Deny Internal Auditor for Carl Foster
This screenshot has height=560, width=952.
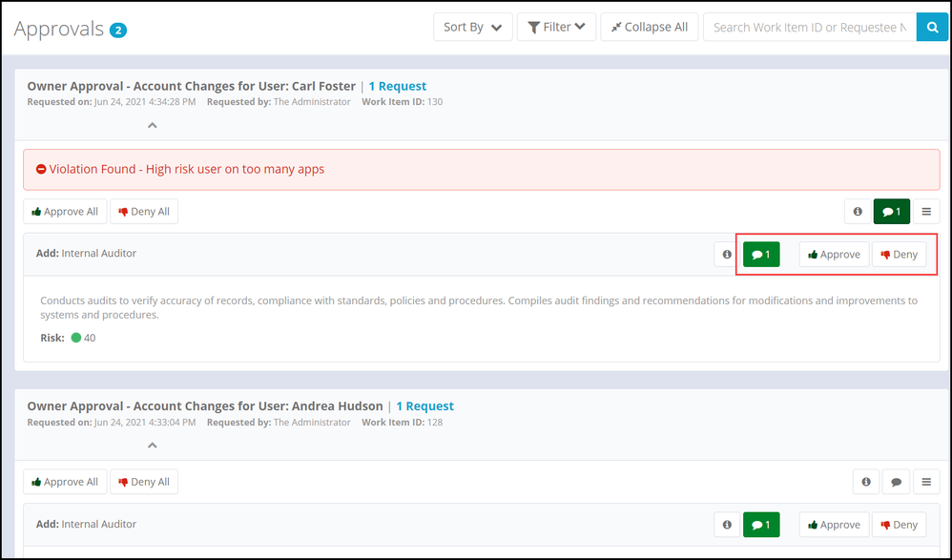click(899, 255)
